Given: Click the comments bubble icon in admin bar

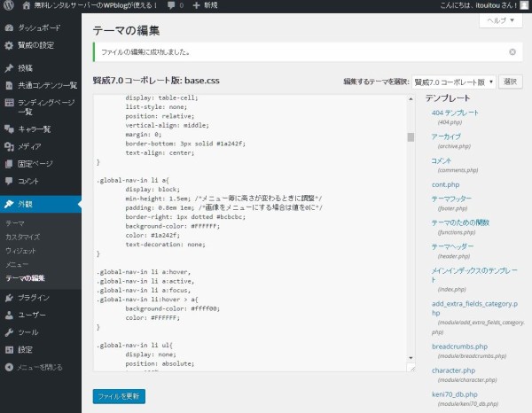Looking at the screenshot, I should (171, 6).
